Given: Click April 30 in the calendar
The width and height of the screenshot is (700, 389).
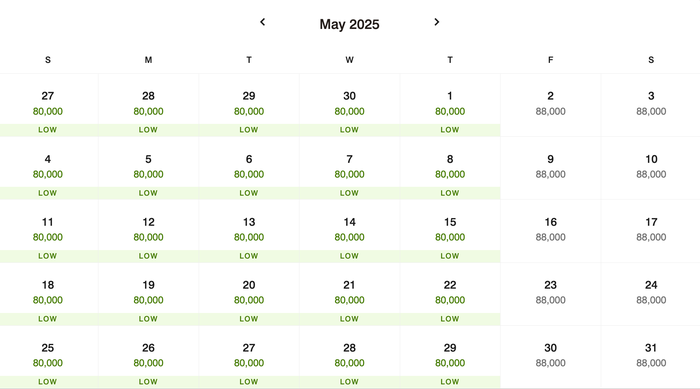Looking at the screenshot, I should [x=350, y=105].
